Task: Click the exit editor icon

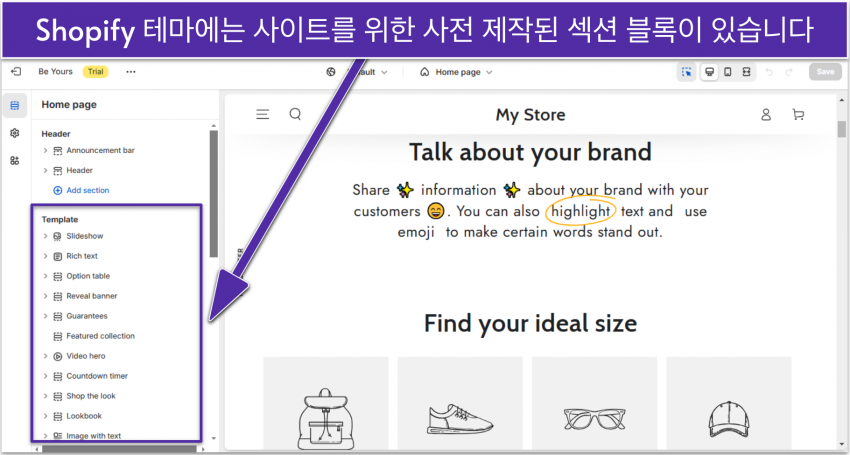Action: tap(15, 72)
